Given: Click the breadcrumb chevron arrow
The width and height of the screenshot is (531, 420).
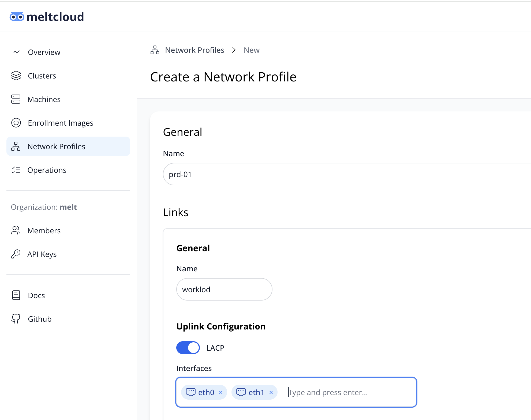Looking at the screenshot, I should pos(234,50).
